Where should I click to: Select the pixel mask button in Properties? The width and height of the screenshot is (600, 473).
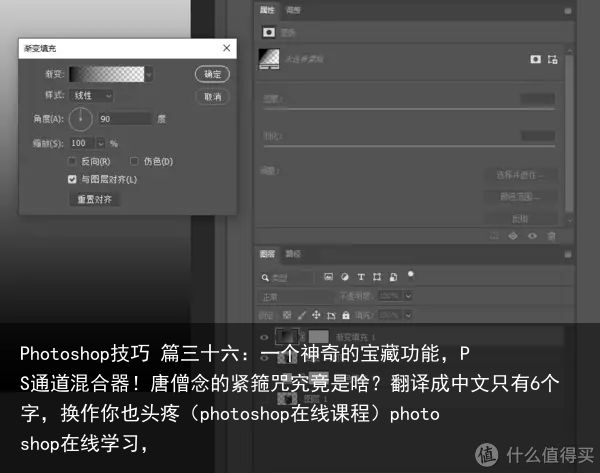click(x=535, y=59)
